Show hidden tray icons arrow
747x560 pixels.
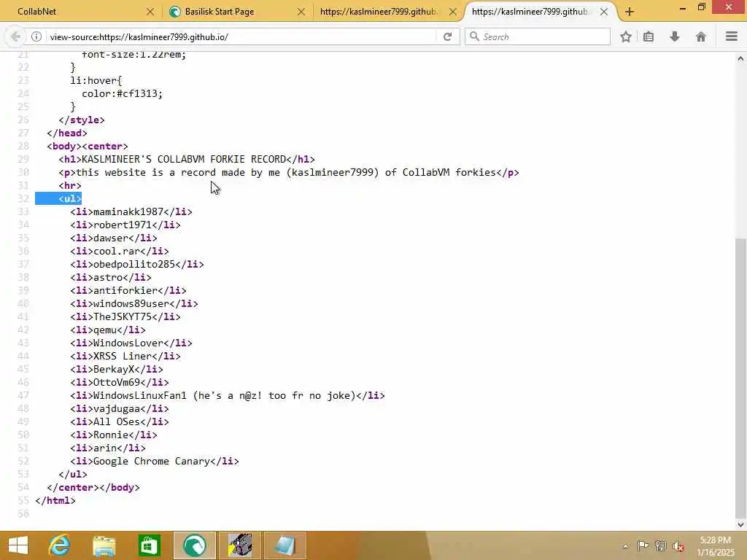click(x=625, y=546)
